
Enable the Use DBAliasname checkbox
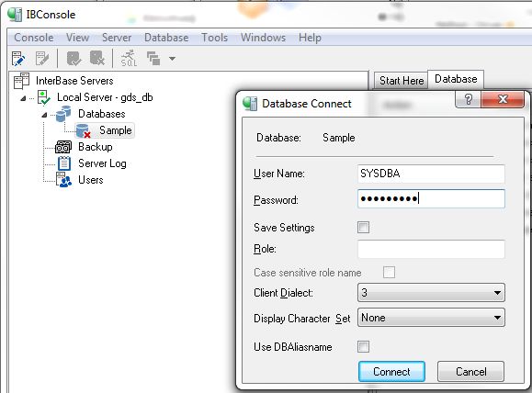point(363,346)
